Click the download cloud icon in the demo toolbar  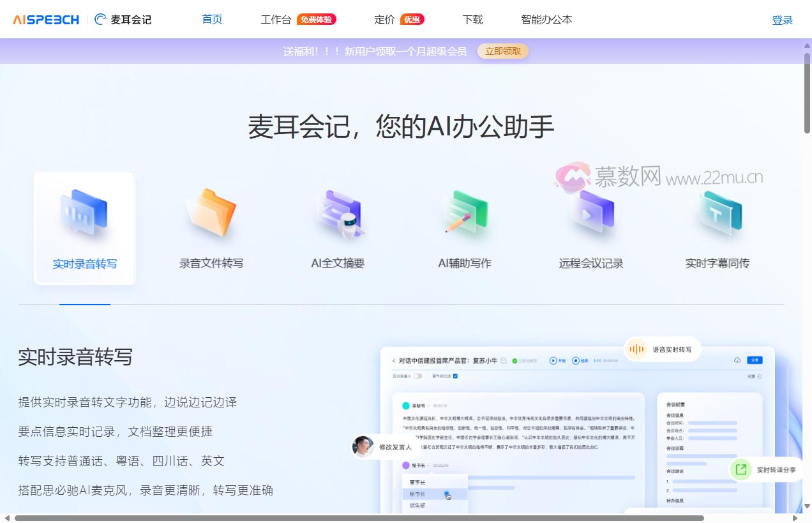click(737, 360)
